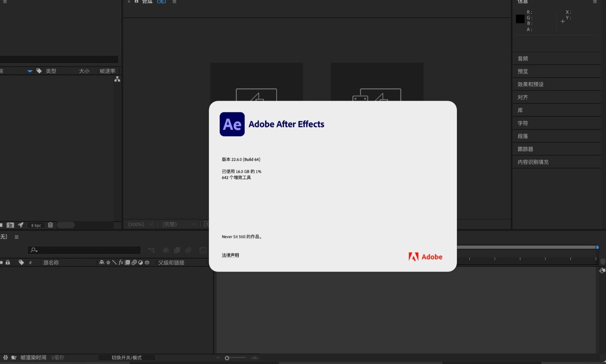Click the 8 bpc color depth button
The image size is (606, 364).
tap(36, 225)
